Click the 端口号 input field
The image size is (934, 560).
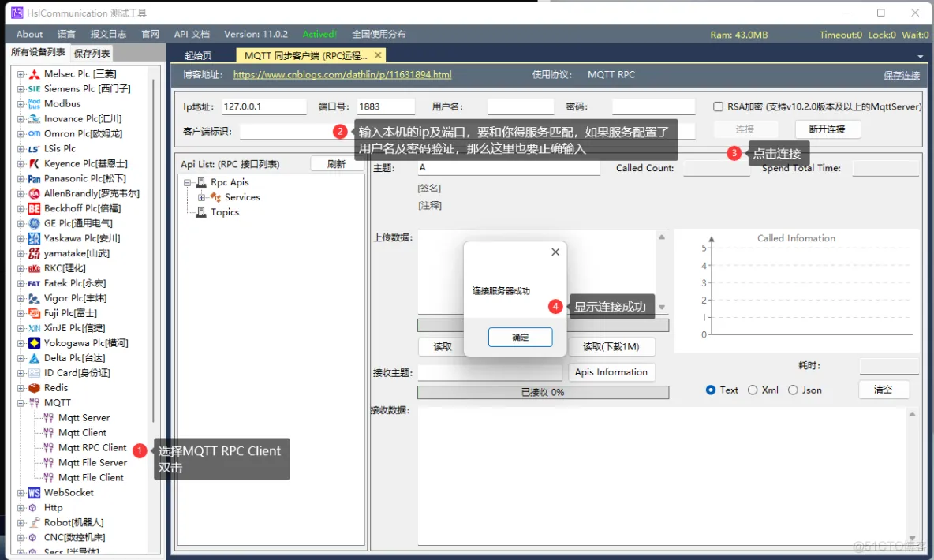pyautogui.click(x=386, y=106)
